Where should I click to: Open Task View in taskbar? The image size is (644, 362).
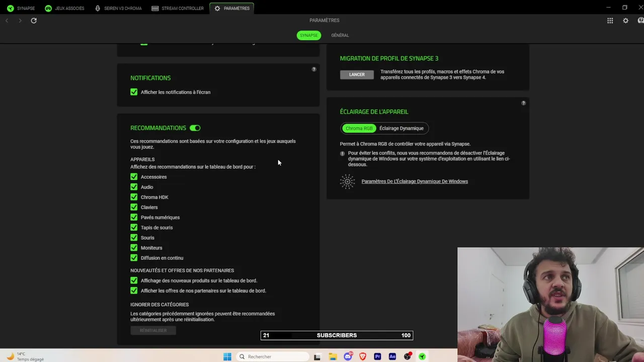click(x=317, y=356)
